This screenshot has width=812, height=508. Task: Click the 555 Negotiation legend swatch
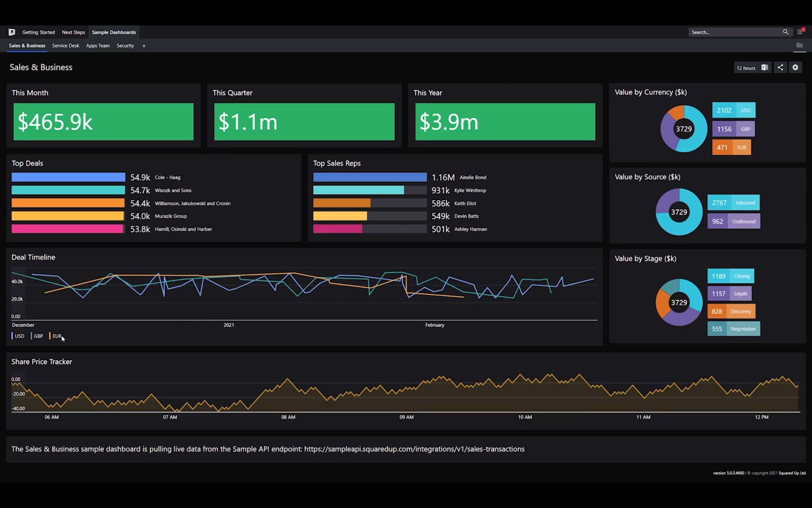734,329
